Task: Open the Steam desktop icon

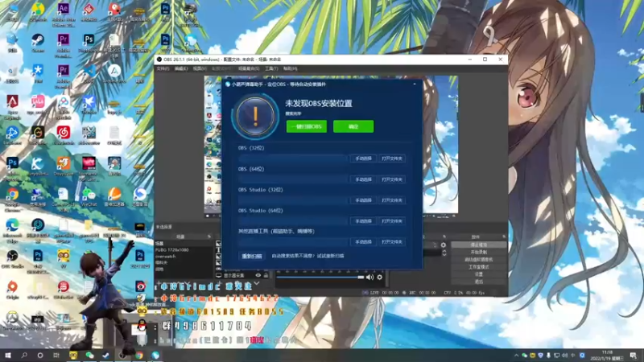Action: [38, 43]
